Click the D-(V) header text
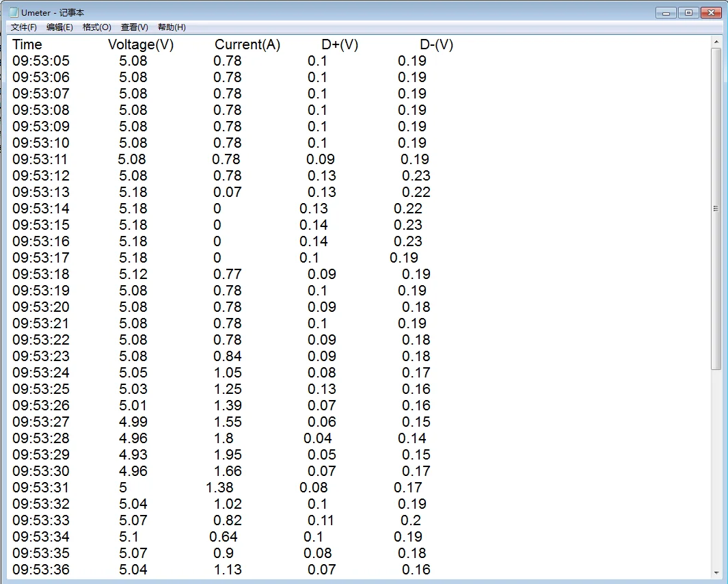728x584 pixels. click(x=436, y=44)
